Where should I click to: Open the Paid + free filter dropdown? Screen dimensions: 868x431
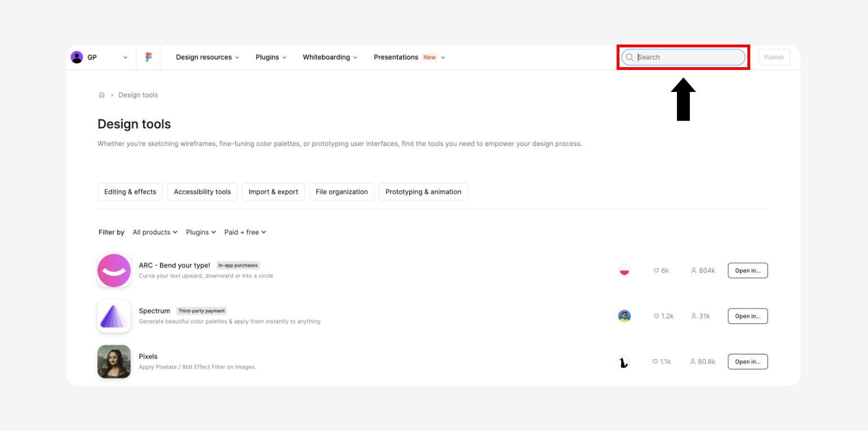point(245,232)
